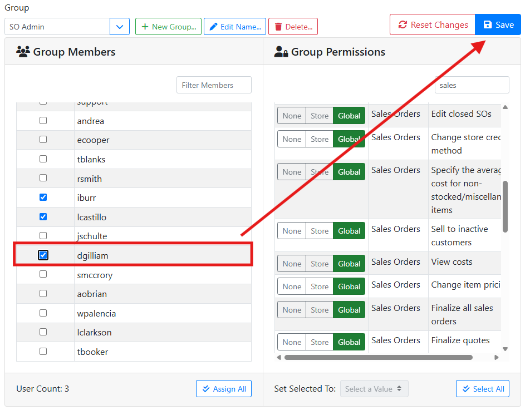Uncheck the iburr member checkbox
This screenshot has width=530, height=420.
click(x=43, y=197)
